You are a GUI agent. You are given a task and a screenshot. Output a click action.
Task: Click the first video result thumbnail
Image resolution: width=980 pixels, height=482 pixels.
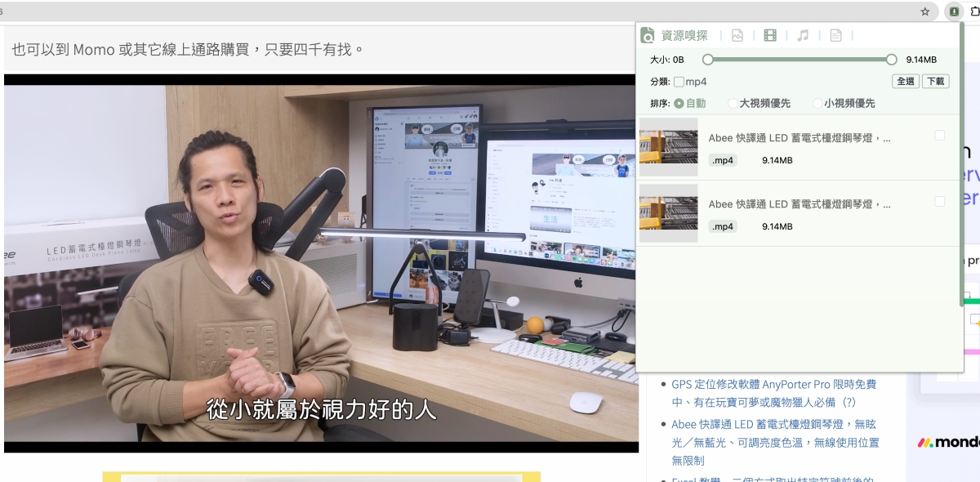pos(668,147)
